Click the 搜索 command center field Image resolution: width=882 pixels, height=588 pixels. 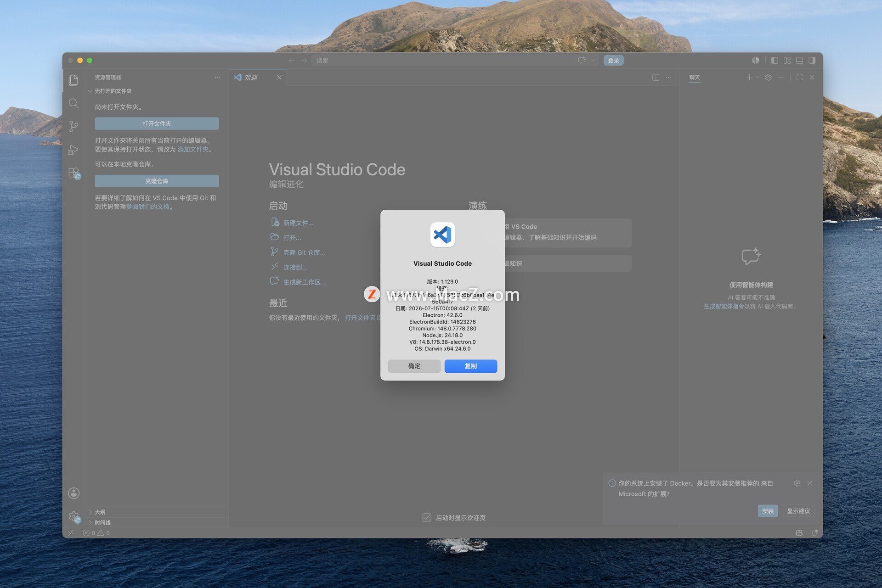[x=455, y=60]
